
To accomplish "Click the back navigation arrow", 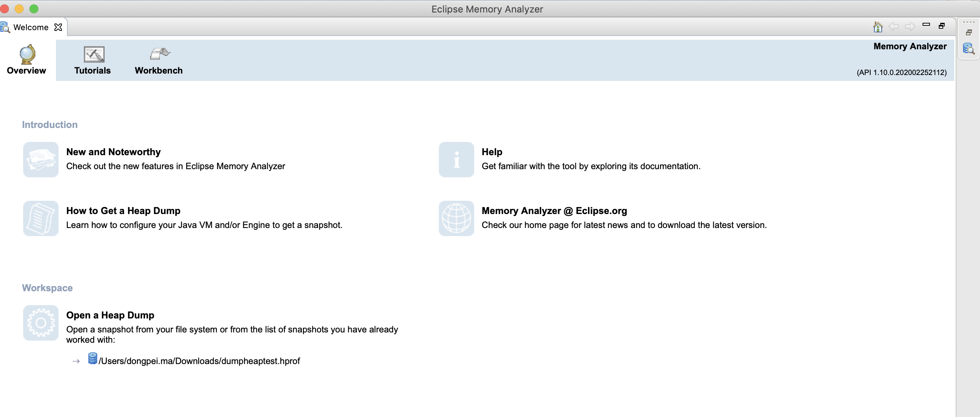I will [x=894, y=26].
